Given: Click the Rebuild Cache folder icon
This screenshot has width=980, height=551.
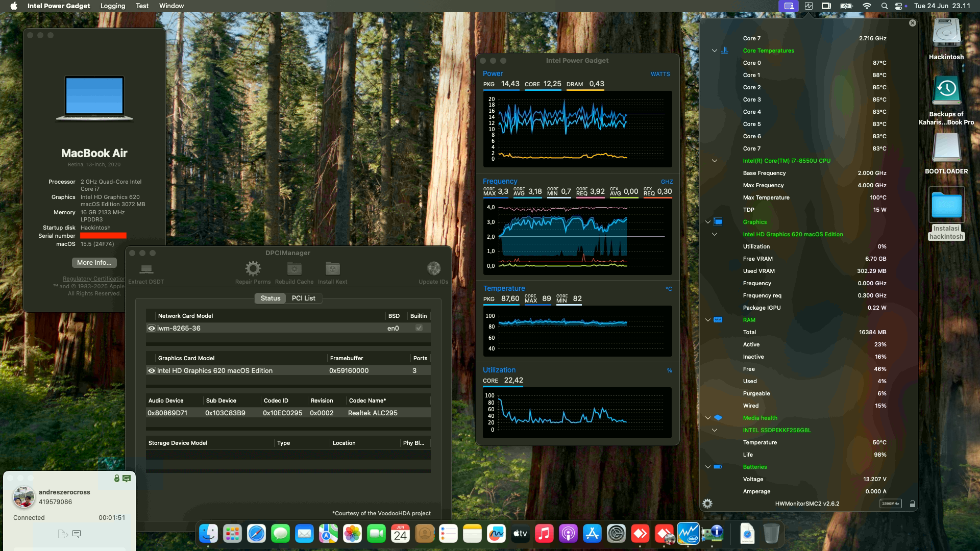Looking at the screenshot, I should coord(293,269).
